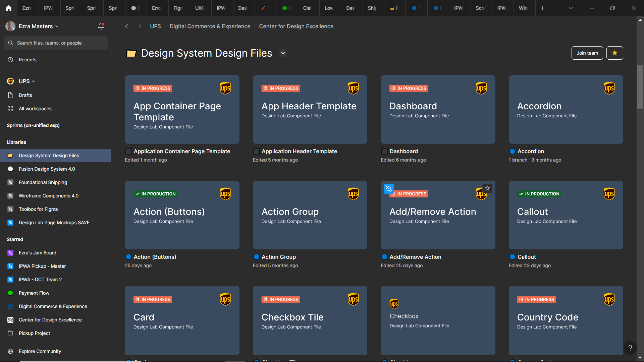Open Explore Community link
Image resolution: width=644 pixels, height=362 pixels.
pyautogui.click(x=40, y=351)
